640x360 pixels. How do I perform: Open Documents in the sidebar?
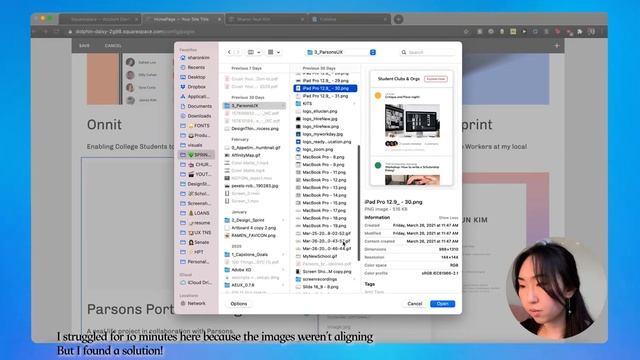click(x=197, y=106)
